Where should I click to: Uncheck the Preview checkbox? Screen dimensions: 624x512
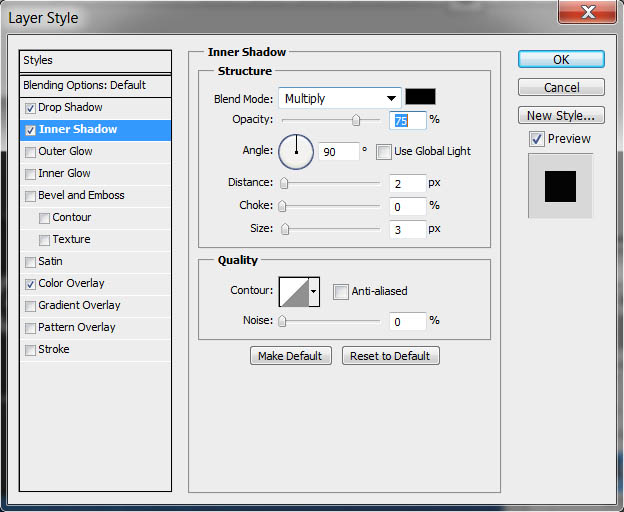(x=537, y=139)
